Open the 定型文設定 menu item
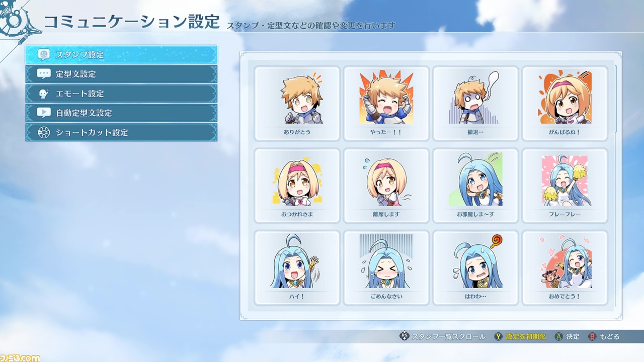 point(122,74)
